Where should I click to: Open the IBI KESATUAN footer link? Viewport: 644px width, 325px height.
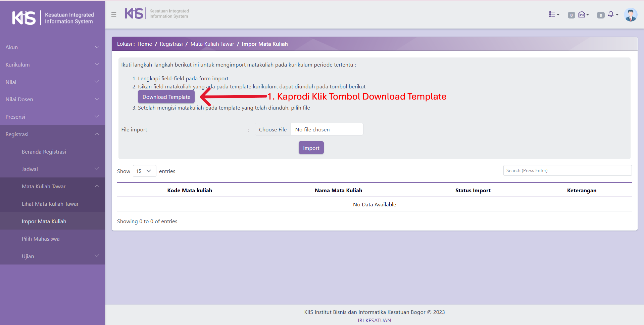[x=374, y=321]
